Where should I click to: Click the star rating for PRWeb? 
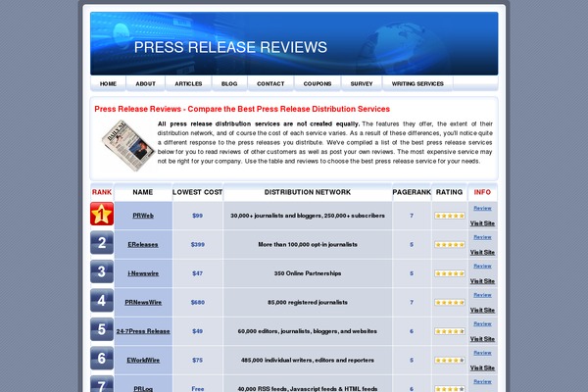click(x=450, y=216)
